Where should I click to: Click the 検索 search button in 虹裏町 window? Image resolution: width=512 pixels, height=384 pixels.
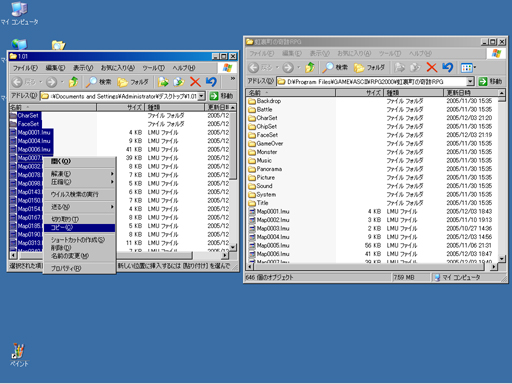pos(335,67)
